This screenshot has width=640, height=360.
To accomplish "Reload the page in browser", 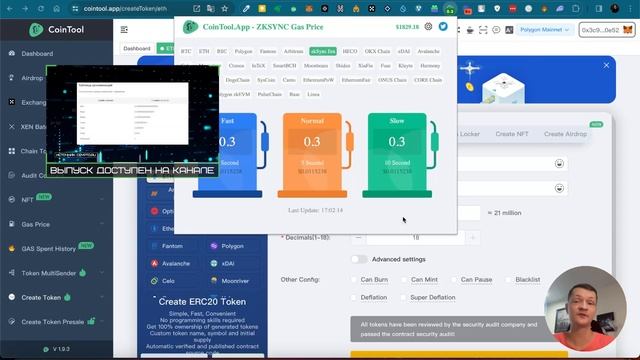I will [41, 8].
